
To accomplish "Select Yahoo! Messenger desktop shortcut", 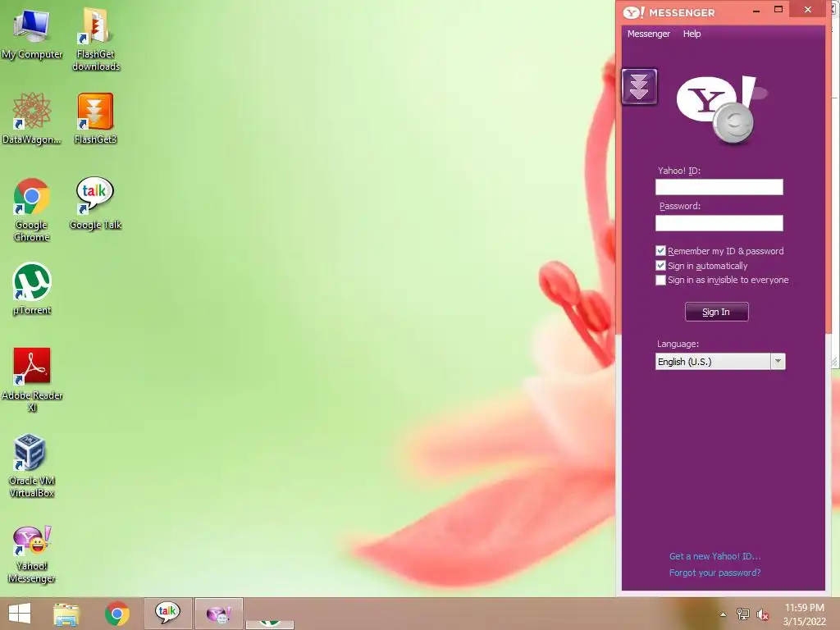I will [32, 554].
